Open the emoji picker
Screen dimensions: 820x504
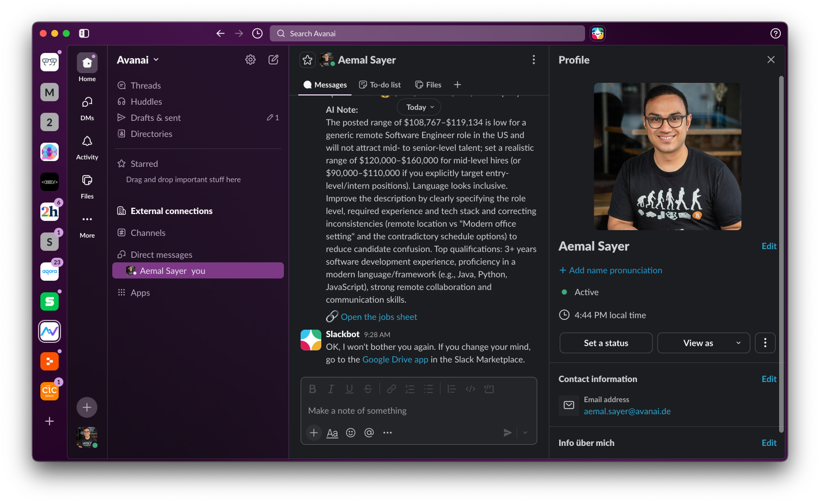click(x=351, y=433)
